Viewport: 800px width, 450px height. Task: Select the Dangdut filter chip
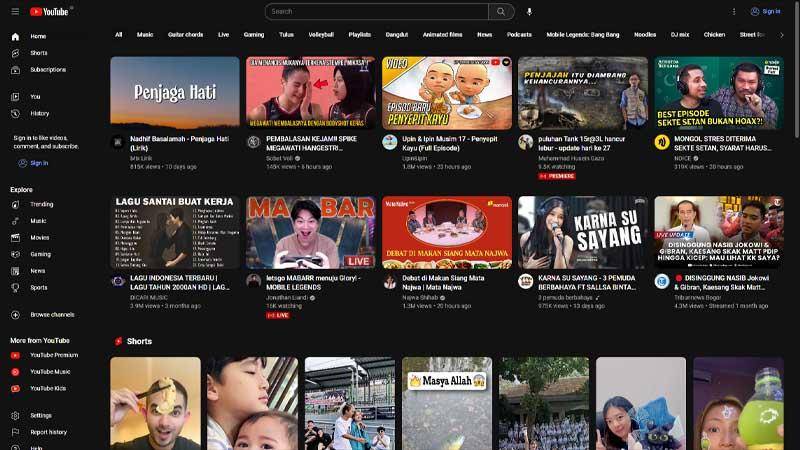coord(396,35)
